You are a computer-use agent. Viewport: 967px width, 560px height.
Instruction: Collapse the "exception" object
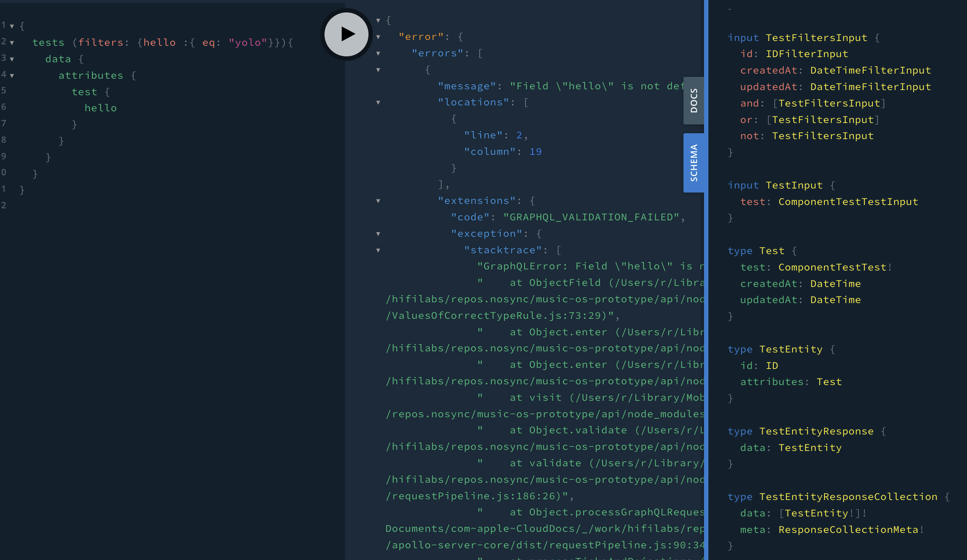click(378, 234)
